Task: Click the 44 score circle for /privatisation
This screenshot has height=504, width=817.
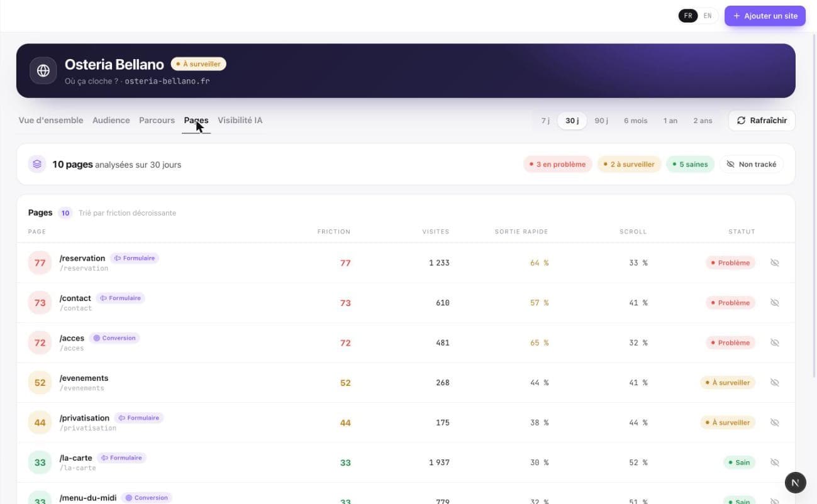Action: tap(40, 422)
